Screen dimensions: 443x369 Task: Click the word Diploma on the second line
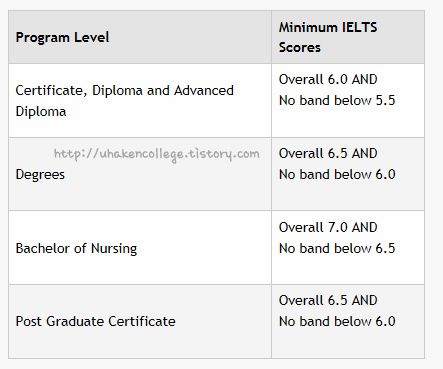tap(41, 112)
